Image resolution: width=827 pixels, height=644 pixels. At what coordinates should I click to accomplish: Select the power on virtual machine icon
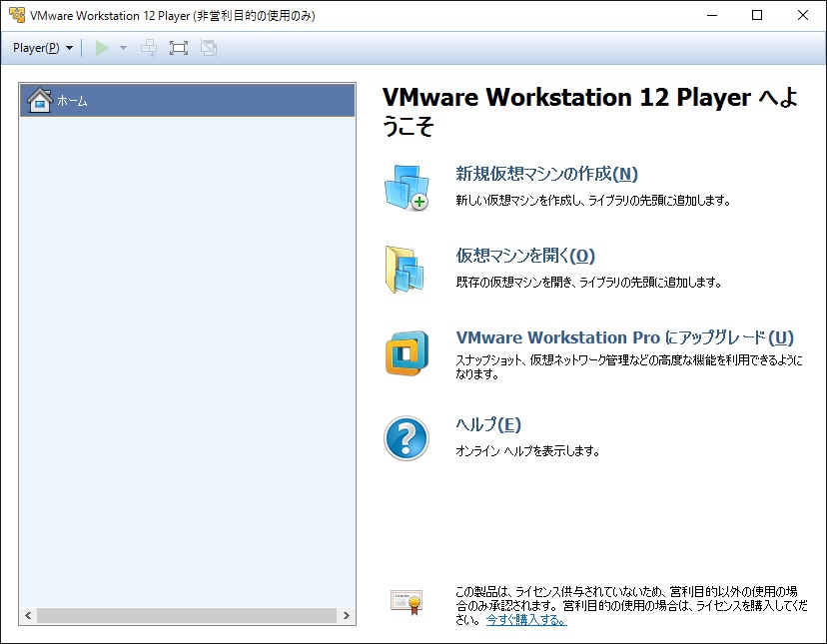(x=104, y=47)
